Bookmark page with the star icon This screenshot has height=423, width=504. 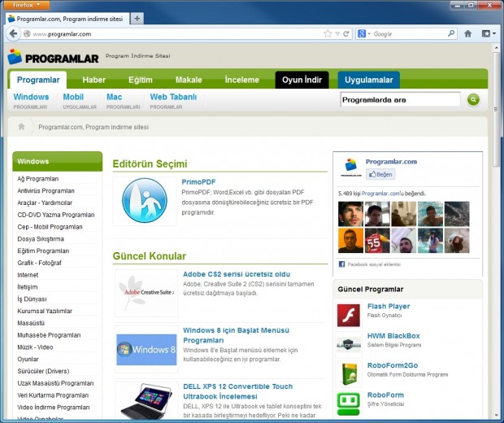[328, 34]
